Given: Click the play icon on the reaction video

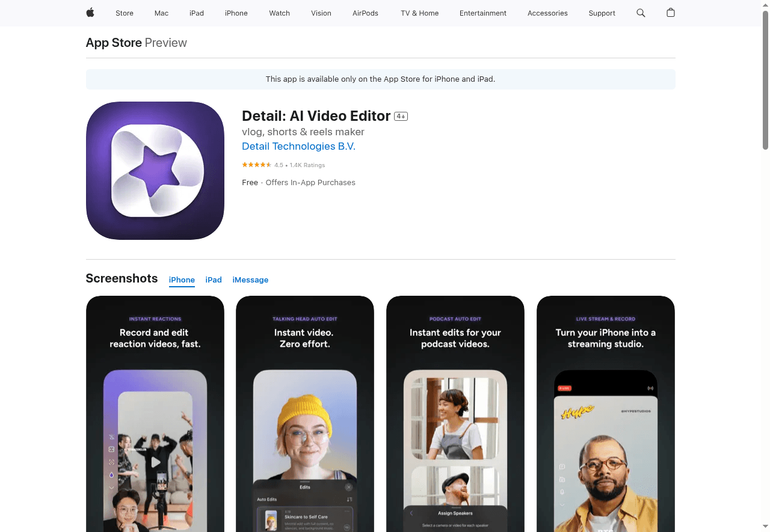Looking at the screenshot, I should coord(155,462).
